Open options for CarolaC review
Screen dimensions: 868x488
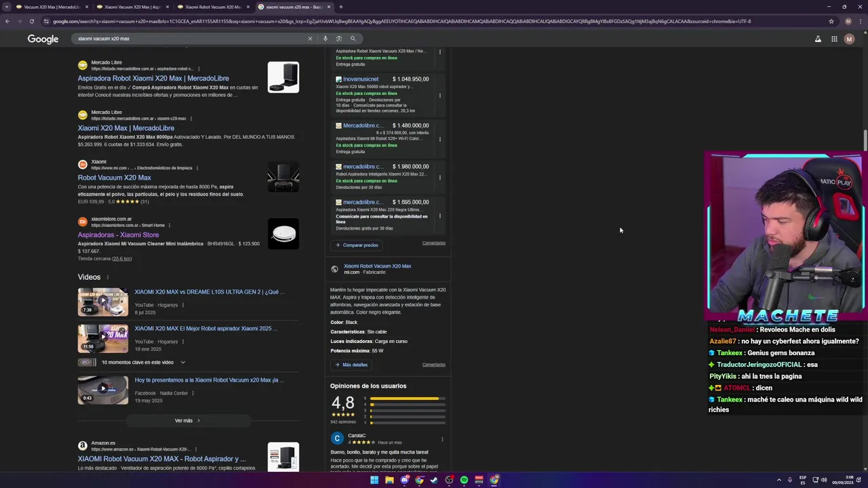pyautogui.click(x=442, y=439)
